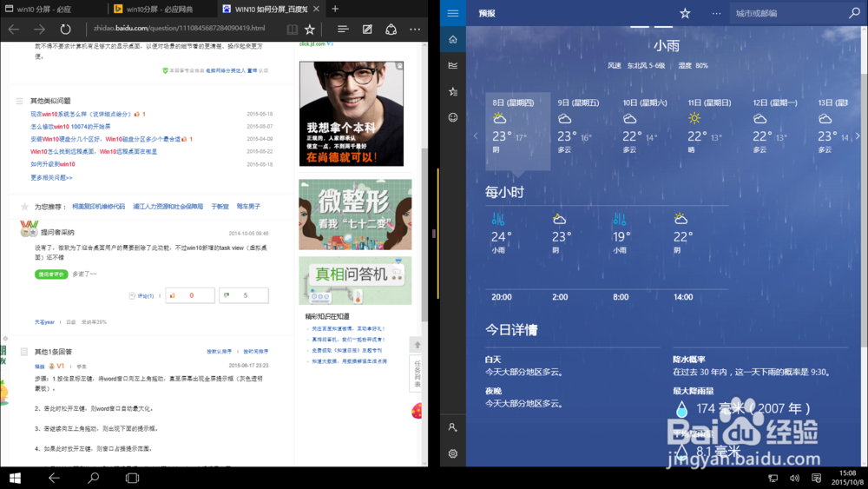Screen dimensions: 868x489
Task: Open Weather favorite places icon
Action: 453,91
